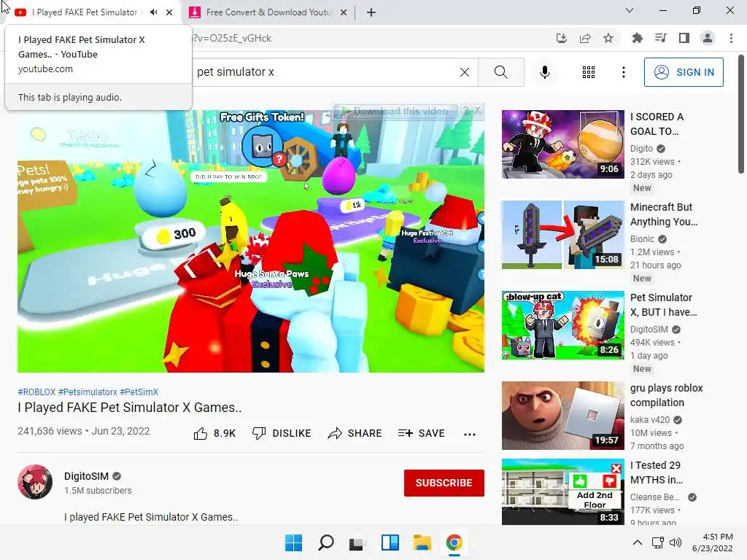Open network icon in system tray
This screenshot has height=560, width=747.
point(658,542)
